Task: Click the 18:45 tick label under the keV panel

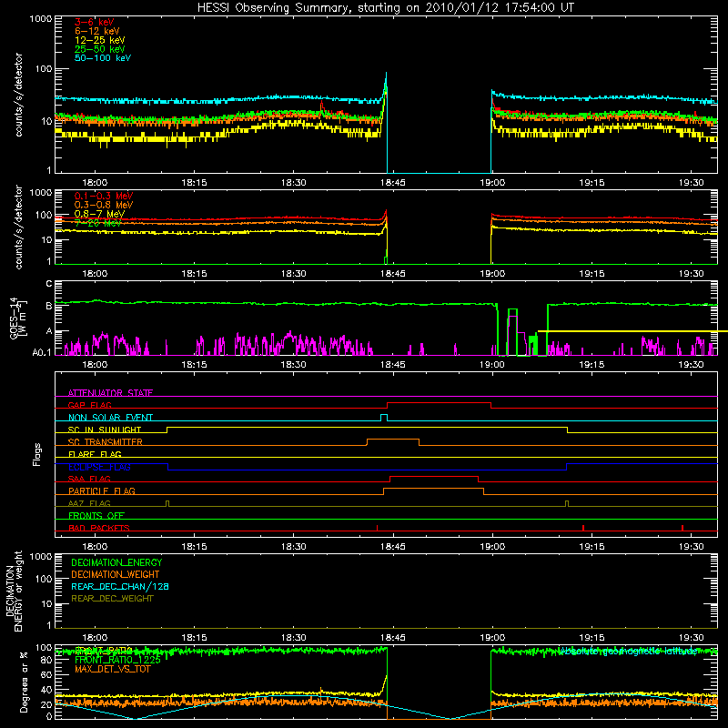Action: (393, 183)
